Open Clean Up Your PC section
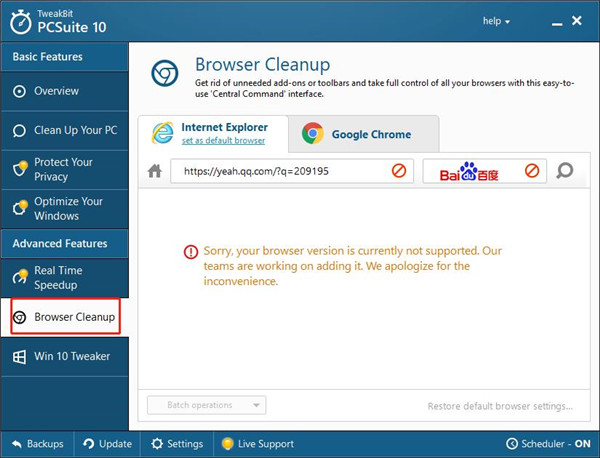The width and height of the screenshot is (600, 458). tap(63, 131)
